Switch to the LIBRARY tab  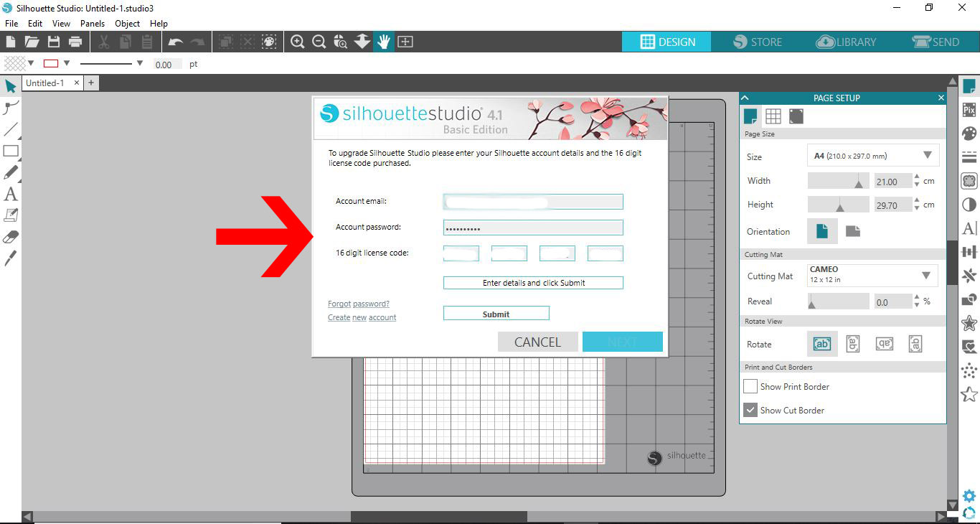[847, 42]
